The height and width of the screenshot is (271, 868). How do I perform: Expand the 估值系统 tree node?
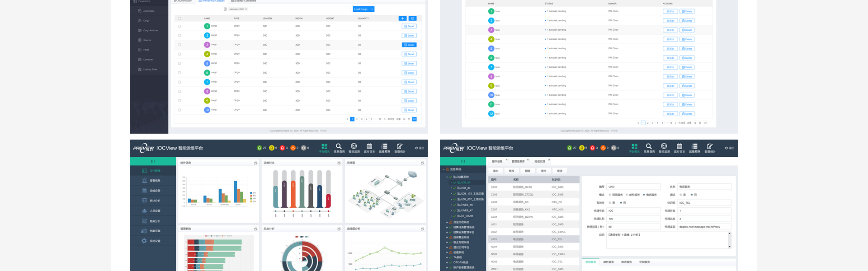(447, 252)
